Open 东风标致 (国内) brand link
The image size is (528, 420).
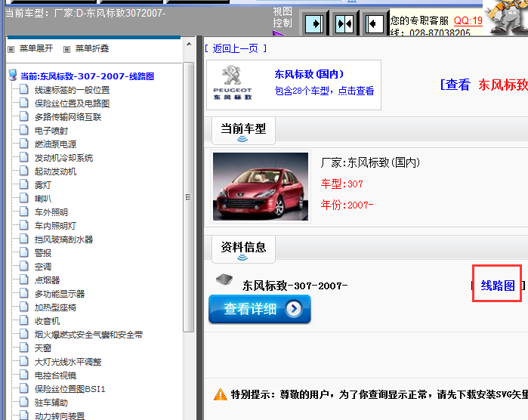[309, 74]
